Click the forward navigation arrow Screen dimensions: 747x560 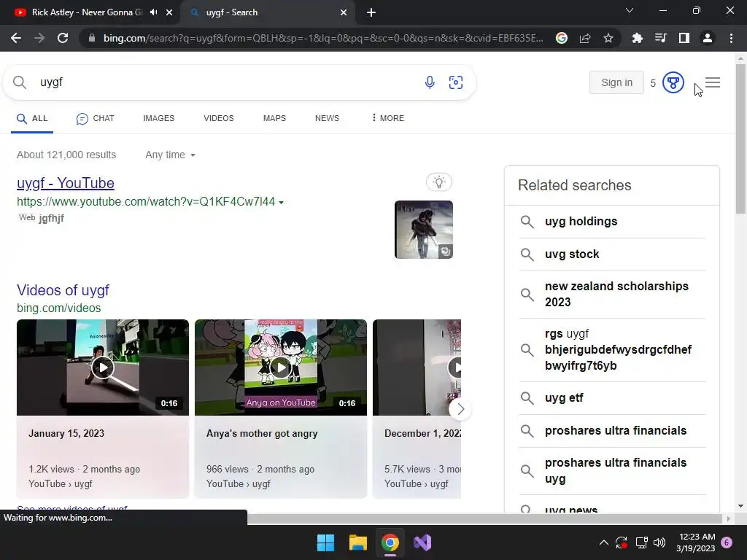[39, 38]
